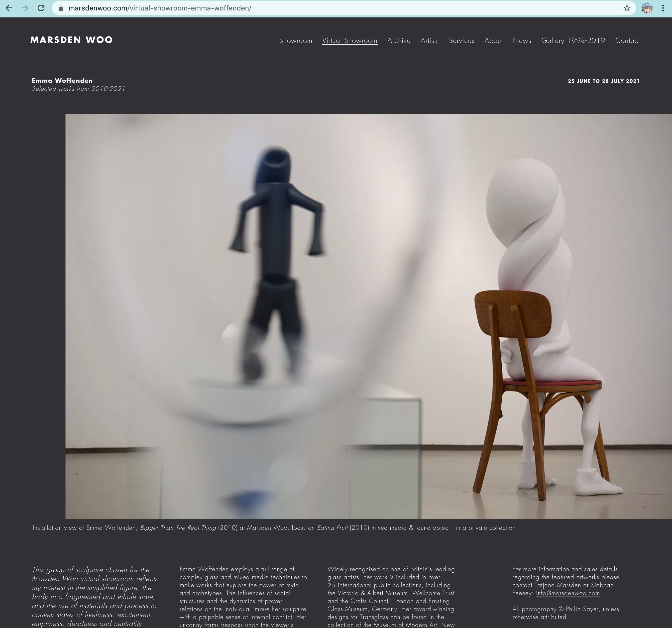Screen dimensions: 672x628
Task: Go to the Contact page
Action: [627, 41]
